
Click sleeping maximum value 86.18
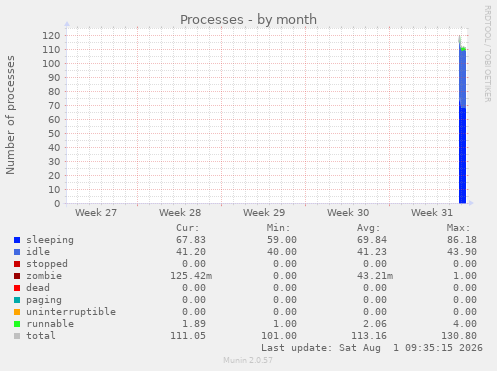pyautogui.click(x=462, y=240)
